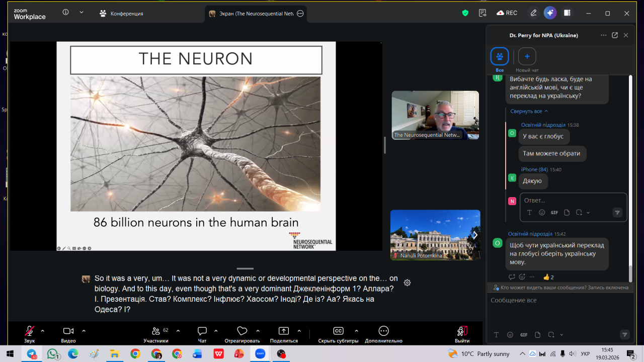
Task: Create a new chat with Новый чат
Action: [x=527, y=57]
